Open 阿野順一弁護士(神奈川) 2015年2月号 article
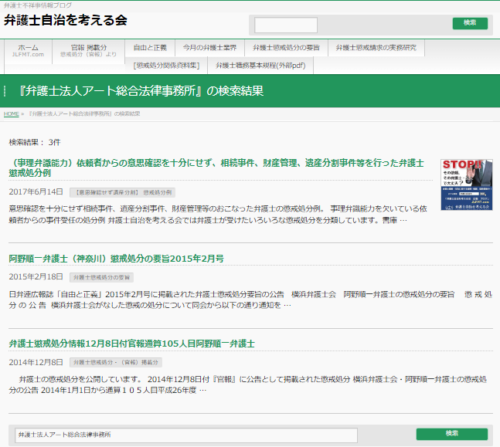The image size is (500, 447). click(116, 258)
